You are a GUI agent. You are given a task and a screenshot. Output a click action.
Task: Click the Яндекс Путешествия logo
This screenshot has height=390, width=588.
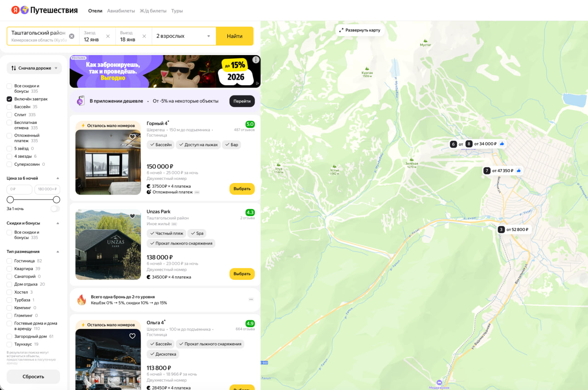(x=45, y=10)
